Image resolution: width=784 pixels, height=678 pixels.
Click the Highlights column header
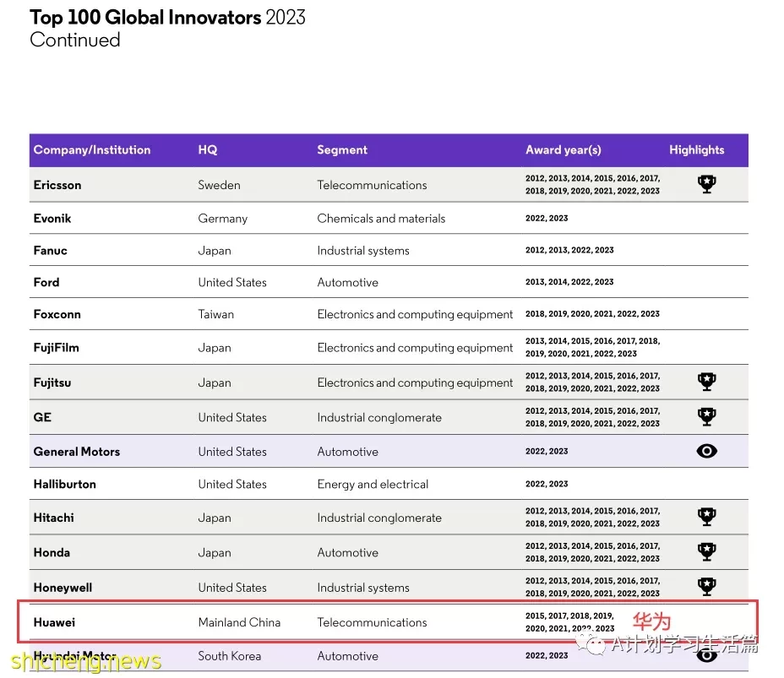tap(696, 150)
